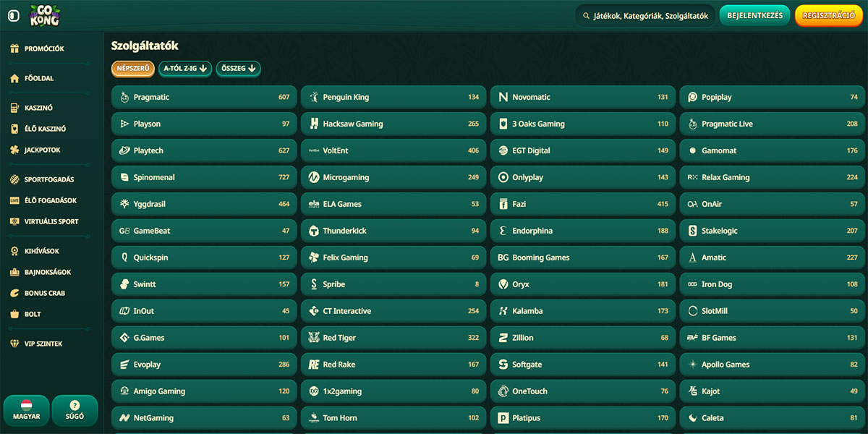Select the Pragmatic provider with 607 games
The height and width of the screenshot is (434, 868).
pos(204,97)
